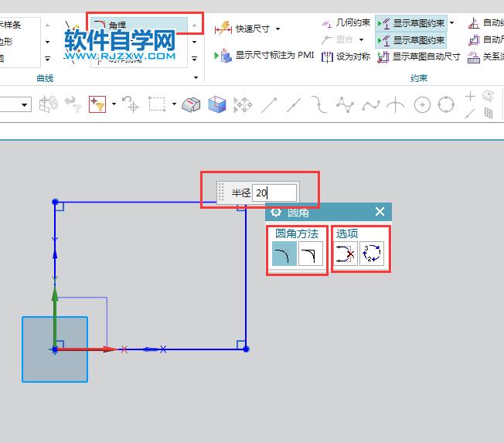Close the 圆角 fillet dialog
Screen dimensions: 504x443
(x=380, y=212)
